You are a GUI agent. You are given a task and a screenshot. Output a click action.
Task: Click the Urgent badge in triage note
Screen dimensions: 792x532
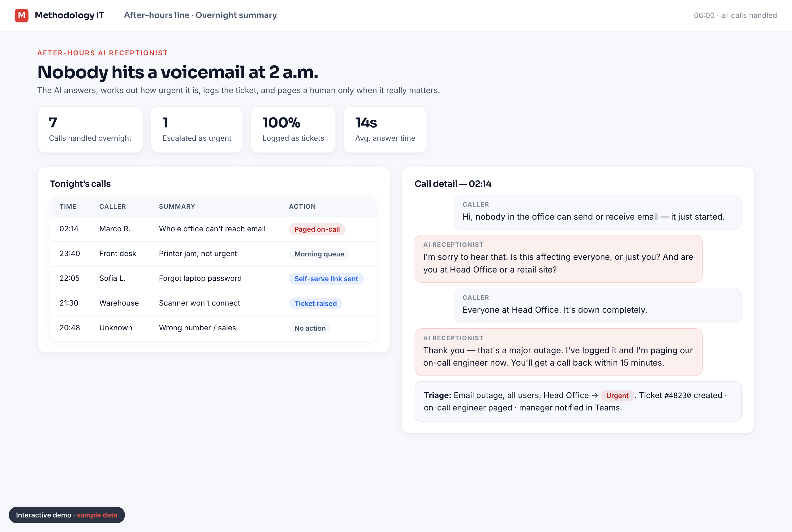pos(617,396)
